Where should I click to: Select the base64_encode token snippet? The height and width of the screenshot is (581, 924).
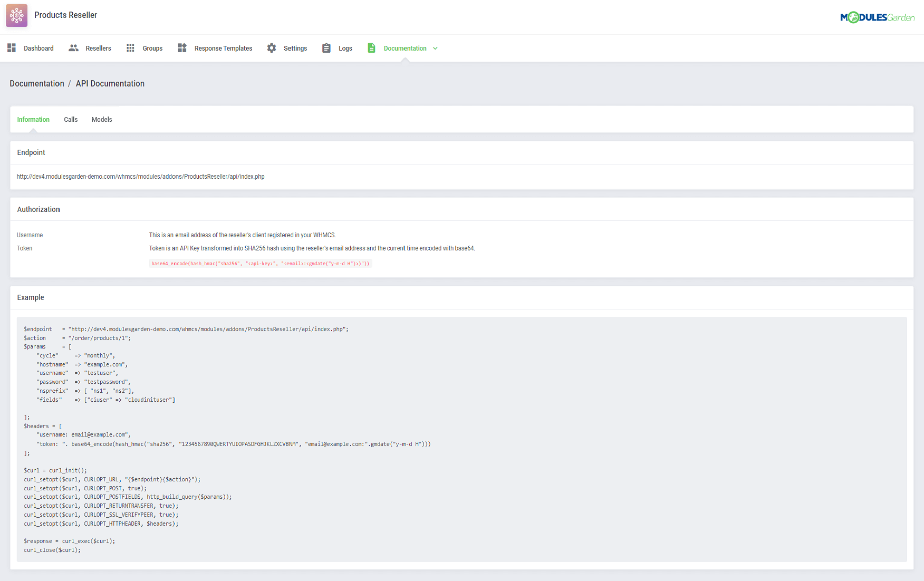click(259, 263)
